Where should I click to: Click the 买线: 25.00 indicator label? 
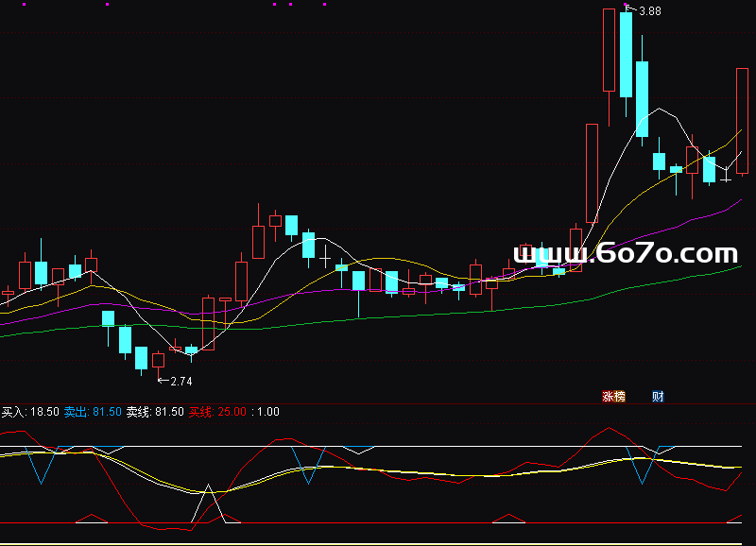(x=217, y=412)
